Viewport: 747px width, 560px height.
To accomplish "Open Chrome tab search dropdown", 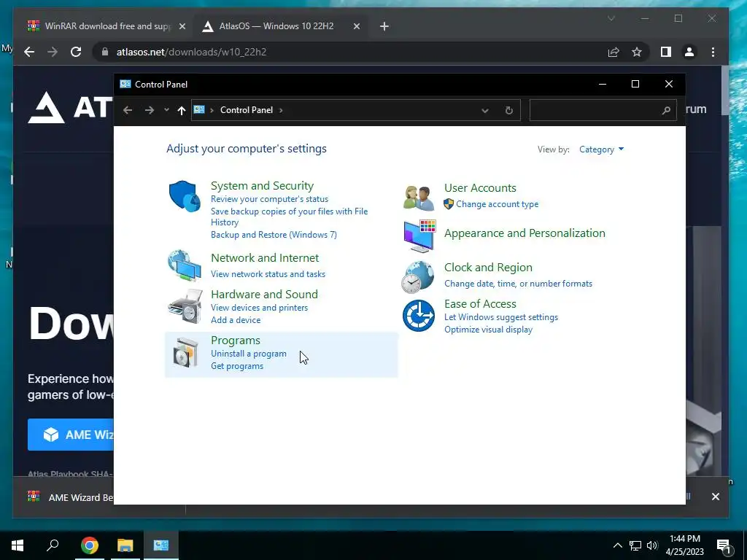I will (x=611, y=18).
